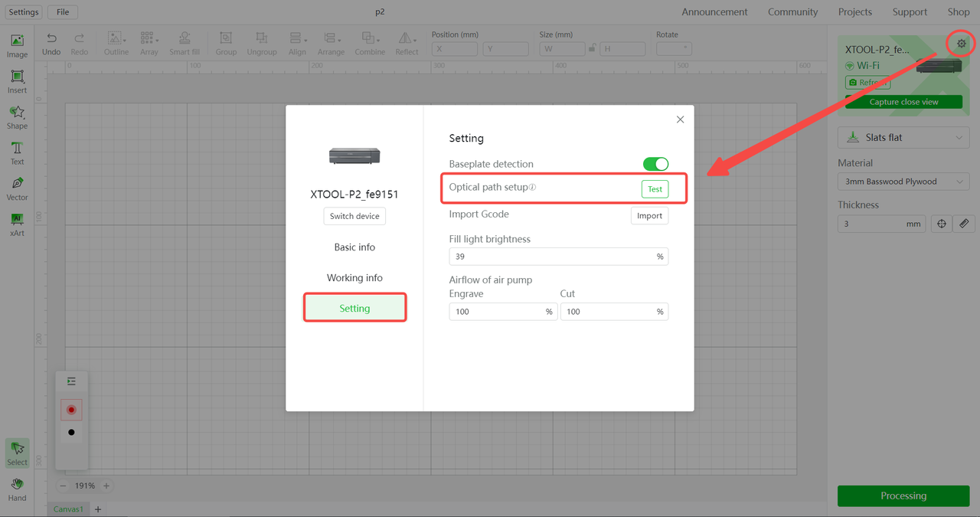This screenshot has height=517, width=980.
Task: Click the Cut airflow input field
Action: (615, 312)
